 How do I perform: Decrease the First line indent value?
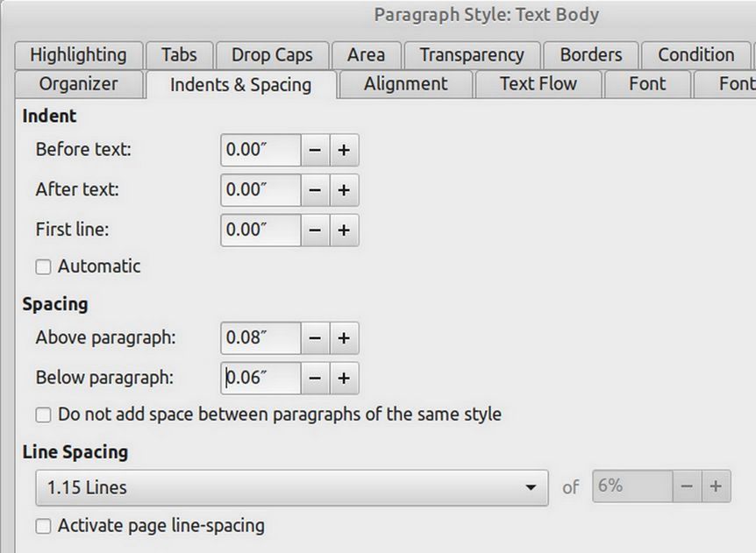(x=315, y=230)
